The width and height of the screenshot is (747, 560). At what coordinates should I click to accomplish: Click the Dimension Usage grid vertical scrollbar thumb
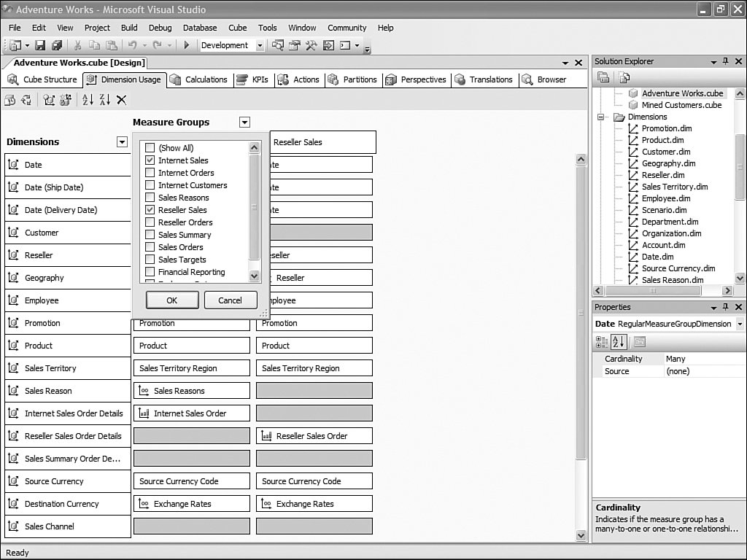coord(581,313)
